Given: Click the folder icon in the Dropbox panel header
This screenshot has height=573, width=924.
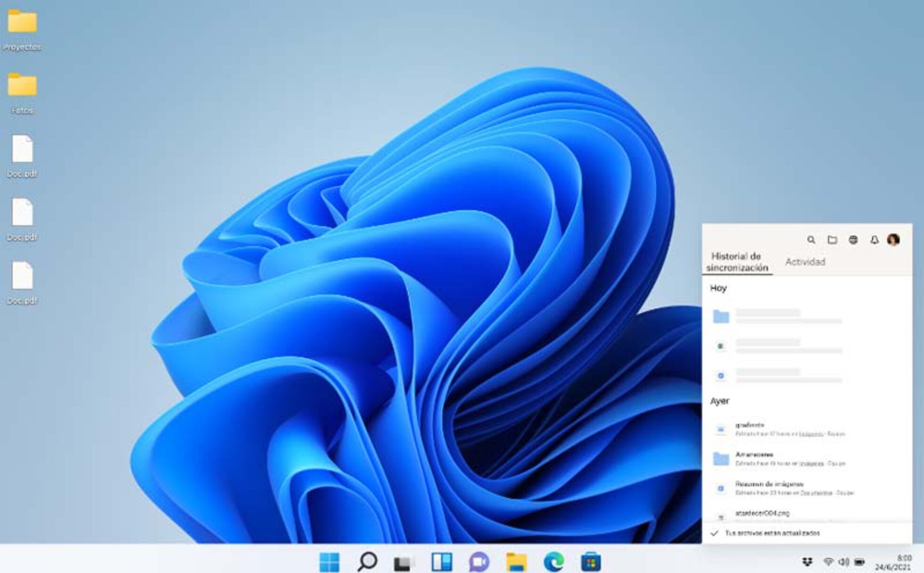Looking at the screenshot, I should [833, 240].
